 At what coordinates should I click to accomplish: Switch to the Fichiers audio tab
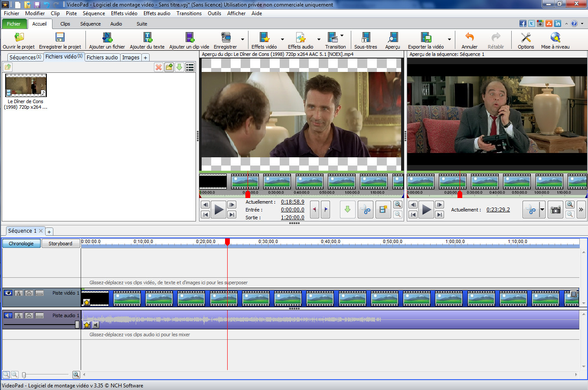[102, 57]
